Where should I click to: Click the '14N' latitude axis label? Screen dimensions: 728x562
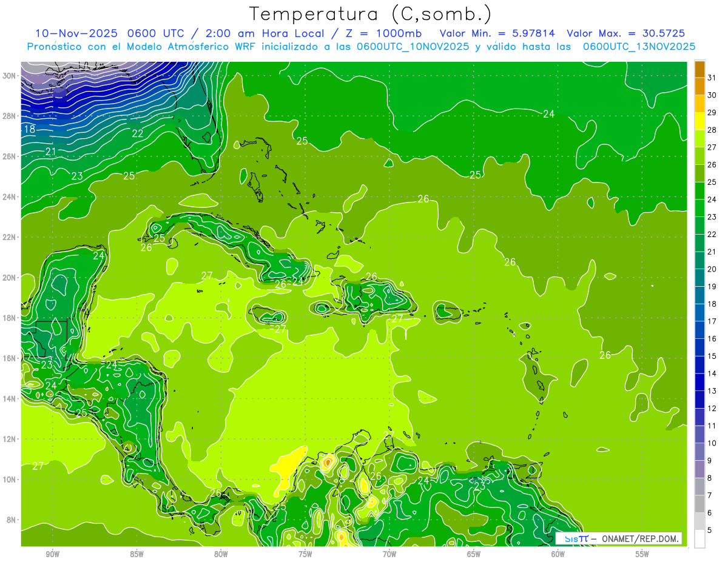pyautogui.click(x=10, y=399)
